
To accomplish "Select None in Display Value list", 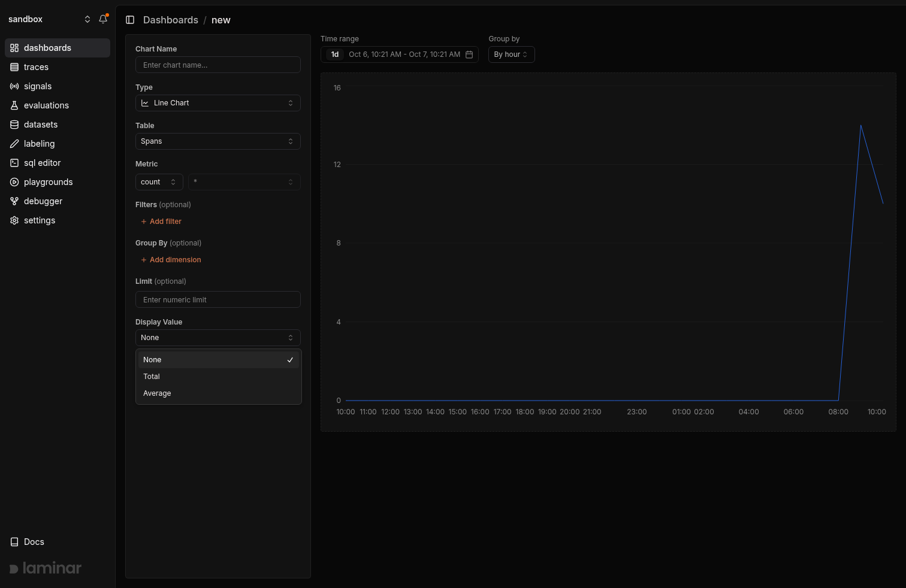I will coord(219,360).
